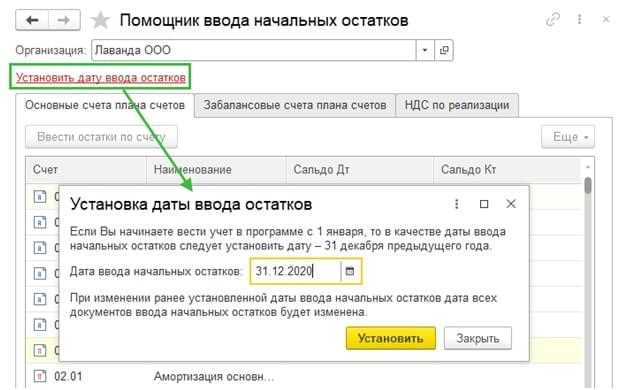Sort by the Наименование column header
The width and height of the screenshot is (628, 390).
pyautogui.click(x=216, y=169)
